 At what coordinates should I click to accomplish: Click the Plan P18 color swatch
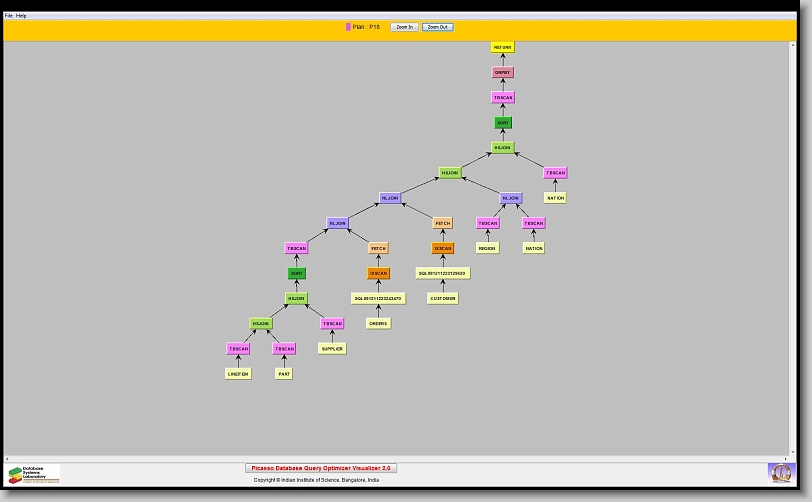click(x=348, y=27)
